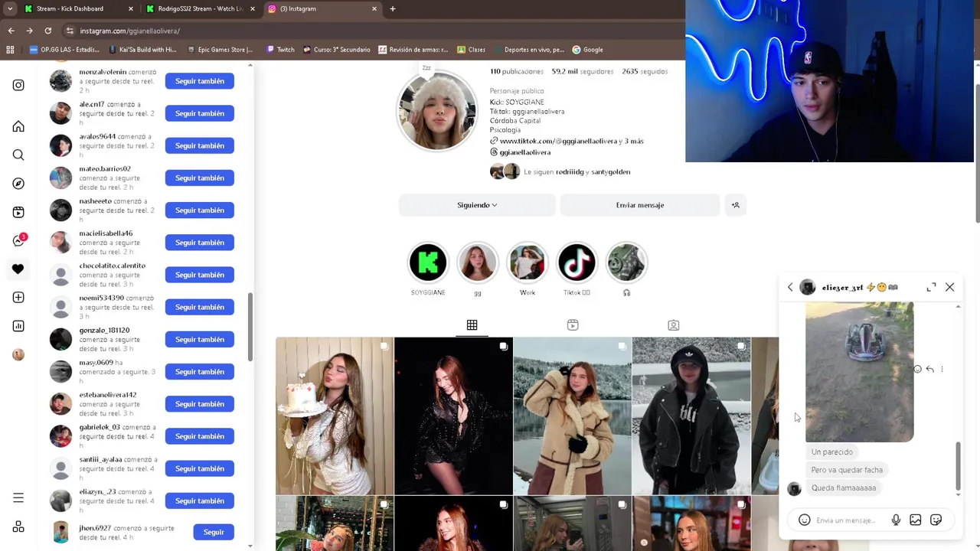Open the dashboard chart icon in sidebar
Viewport: 980px width, 551px height.
(x=18, y=326)
